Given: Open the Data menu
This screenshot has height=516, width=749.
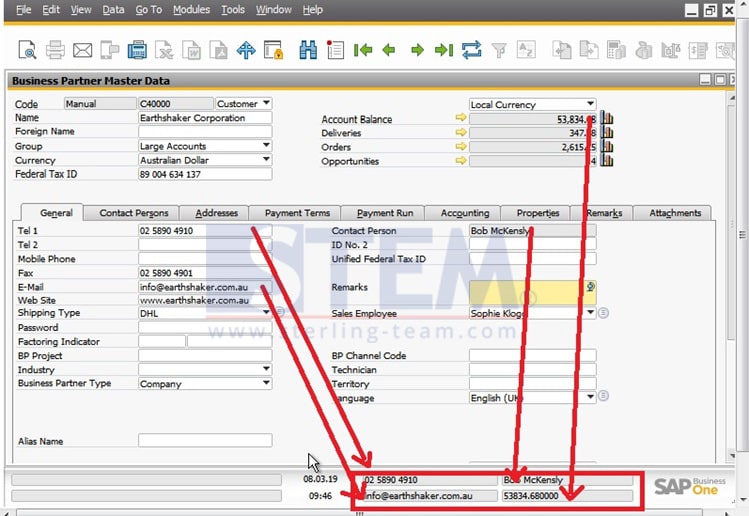Looking at the screenshot, I should [113, 10].
